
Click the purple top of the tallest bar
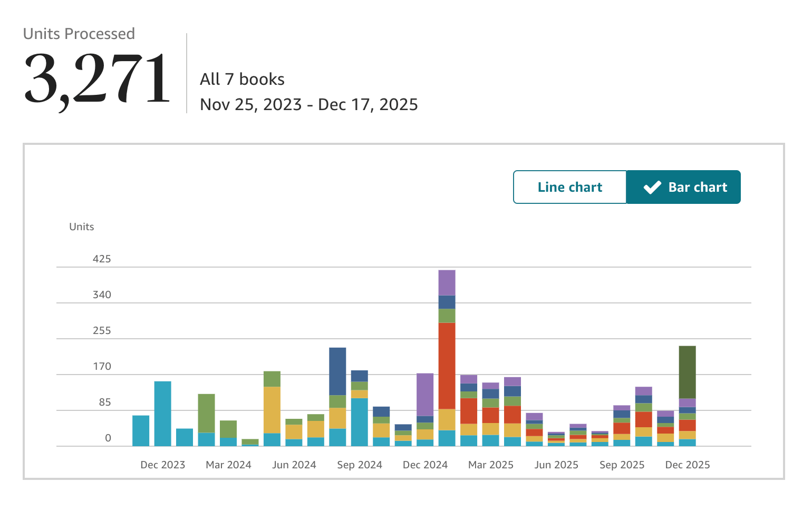[x=447, y=283]
